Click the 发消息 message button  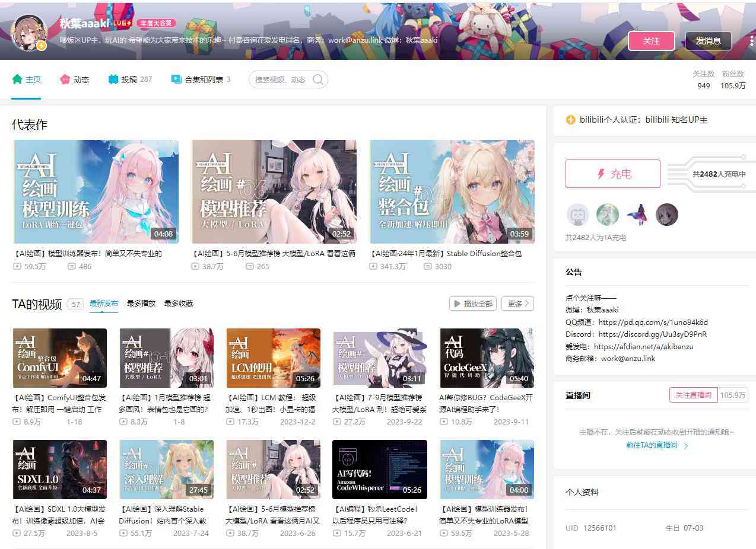[x=708, y=41]
